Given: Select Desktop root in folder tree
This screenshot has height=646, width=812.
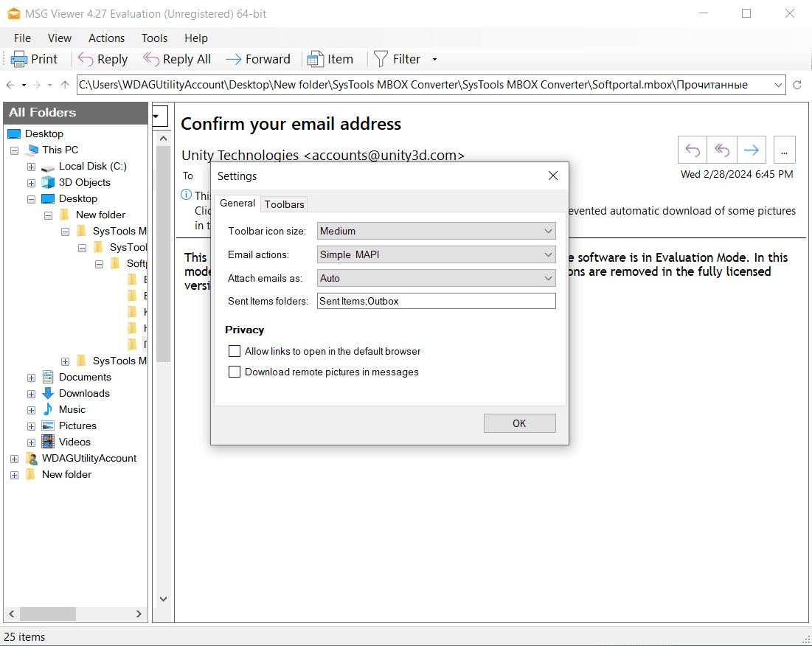Looking at the screenshot, I should (44, 134).
